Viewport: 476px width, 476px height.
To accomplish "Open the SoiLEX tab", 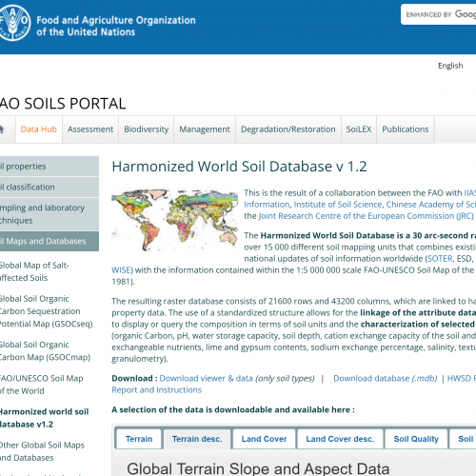I will 359,129.
